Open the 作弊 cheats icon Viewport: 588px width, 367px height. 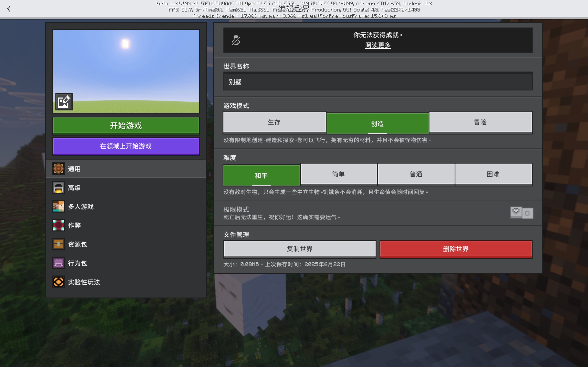[59, 225]
